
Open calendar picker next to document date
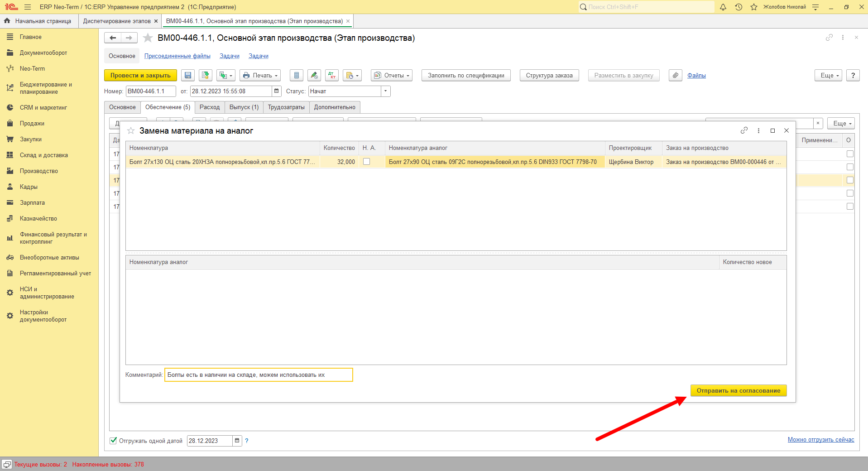(277, 91)
